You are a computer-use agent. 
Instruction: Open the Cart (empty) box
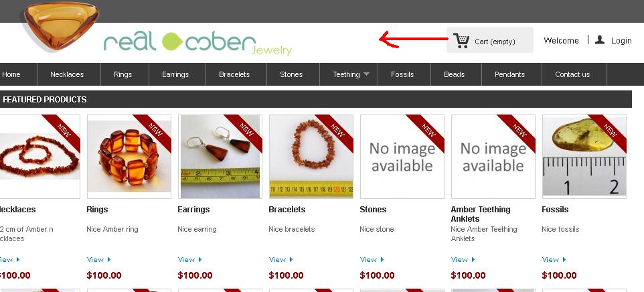click(490, 40)
